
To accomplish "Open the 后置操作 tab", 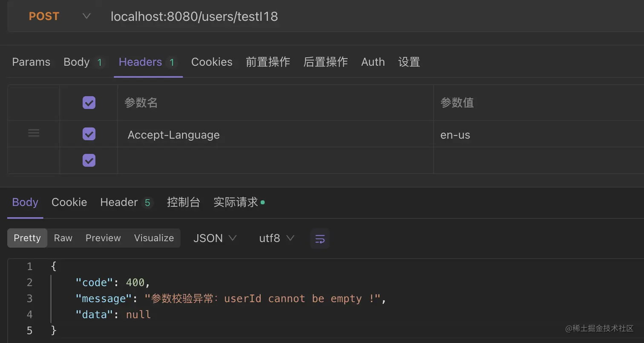I will (326, 62).
